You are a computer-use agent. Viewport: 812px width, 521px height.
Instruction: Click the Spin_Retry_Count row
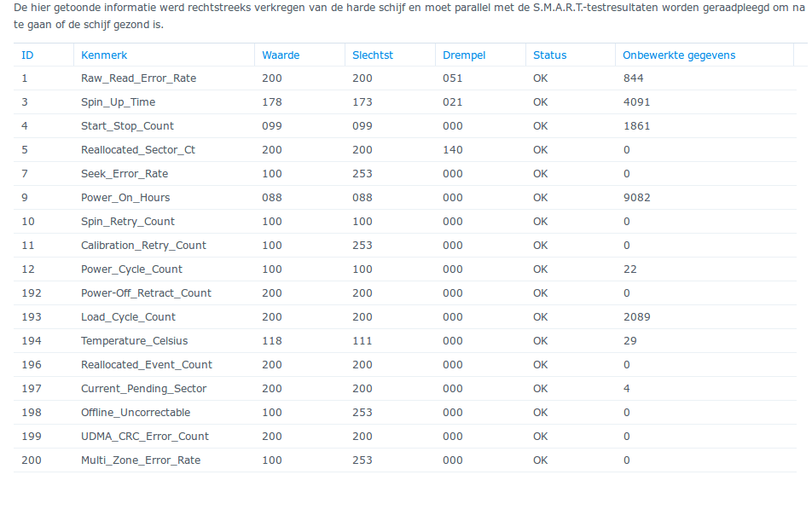127,222
